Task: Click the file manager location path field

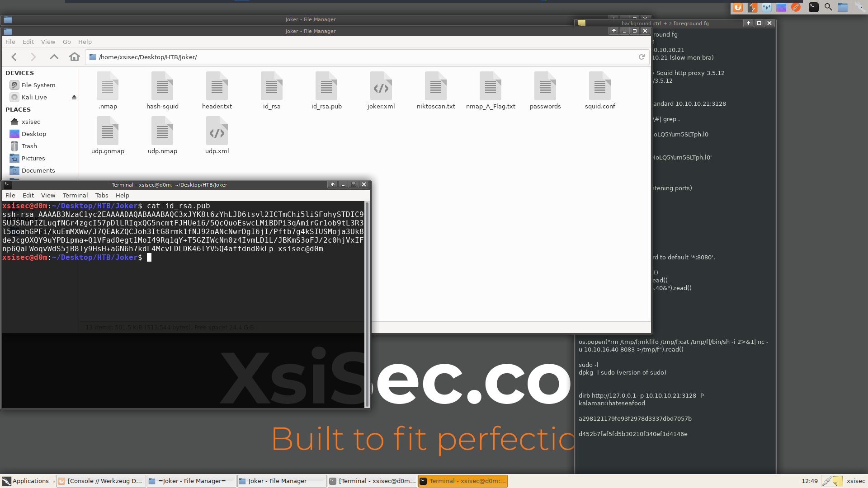Action: [x=368, y=57]
